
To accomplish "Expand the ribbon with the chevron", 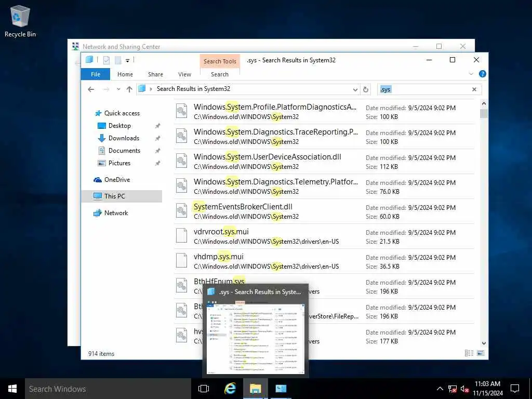I will click(471, 74).
